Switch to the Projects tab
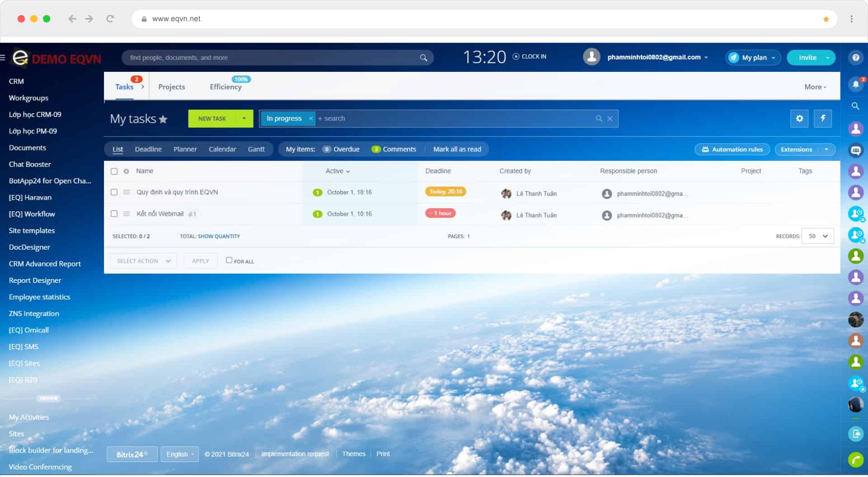The image size is (868, 477). point(171,87)
